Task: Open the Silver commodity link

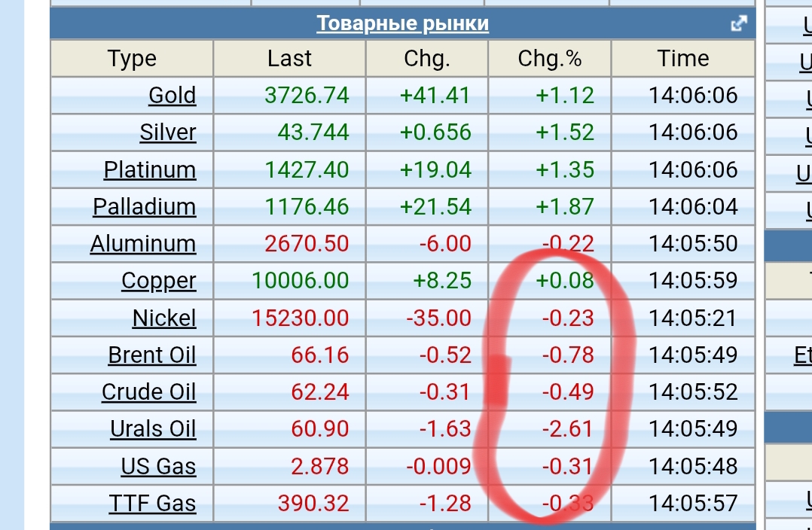Action: (x=167, y=132)
